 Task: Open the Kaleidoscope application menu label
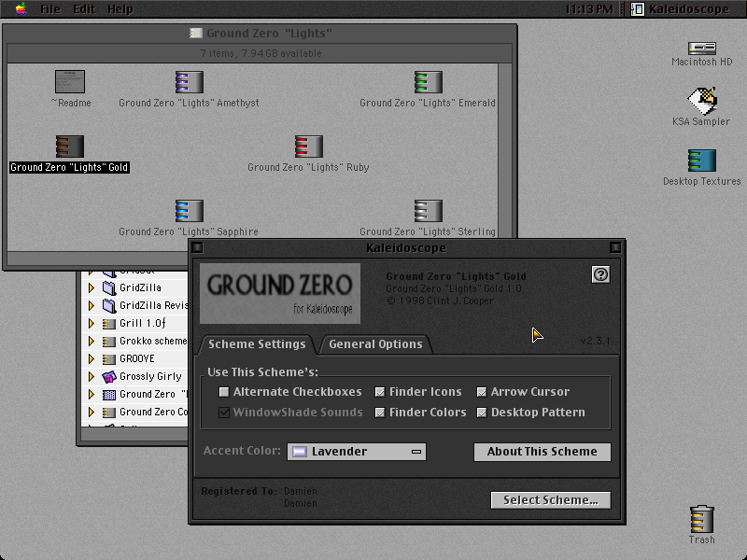point(688,9)
